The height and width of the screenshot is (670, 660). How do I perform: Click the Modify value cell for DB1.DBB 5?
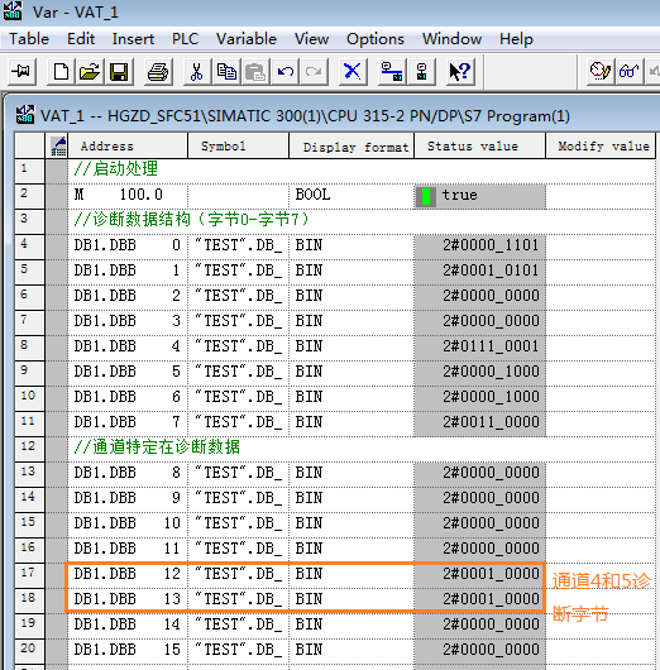(600, 372)
